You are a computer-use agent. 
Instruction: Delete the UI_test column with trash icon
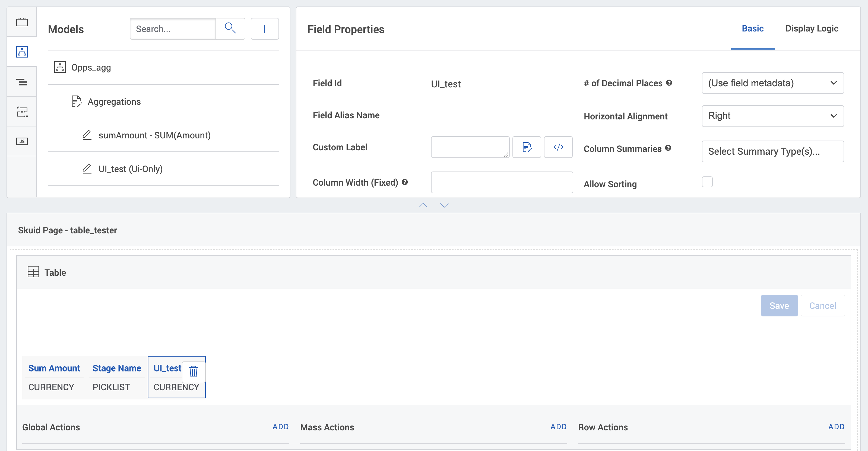194,372
